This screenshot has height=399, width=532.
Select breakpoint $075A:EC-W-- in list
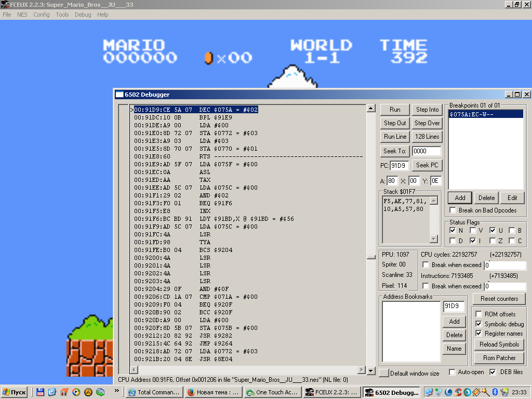point(486,114)
